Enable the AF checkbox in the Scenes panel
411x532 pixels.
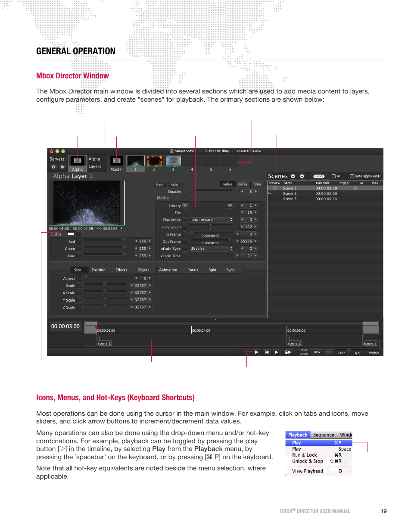[333, 176]
